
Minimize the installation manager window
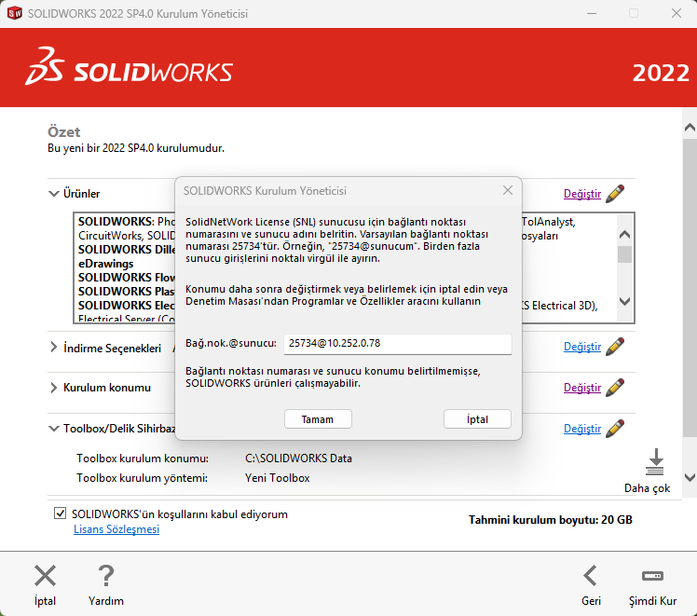point(591,13)
